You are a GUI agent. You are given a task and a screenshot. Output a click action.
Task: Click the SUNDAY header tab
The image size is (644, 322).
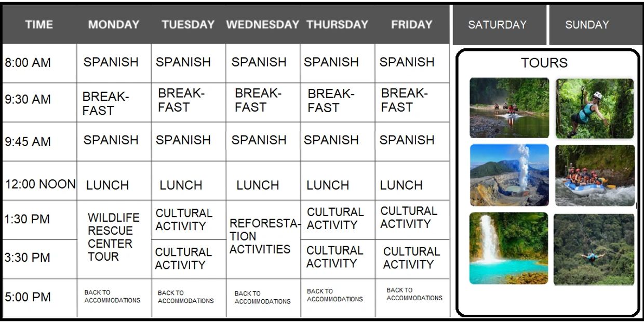coord(587,24)
